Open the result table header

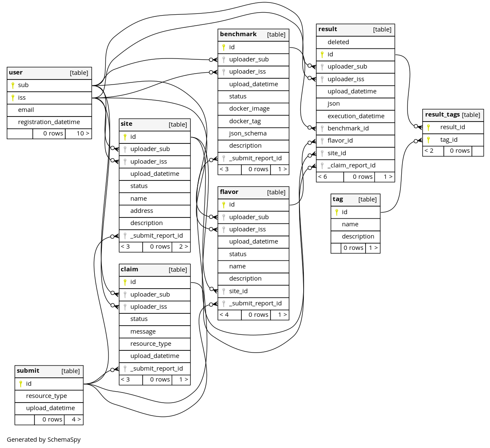pyautogui.click(x=355, y=30)
